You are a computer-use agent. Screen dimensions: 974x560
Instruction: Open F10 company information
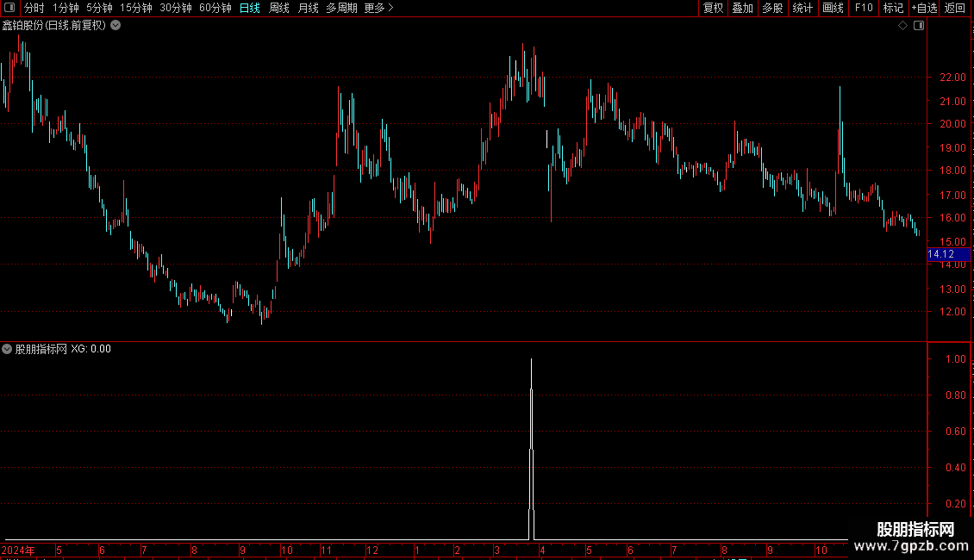pos(864,8)
